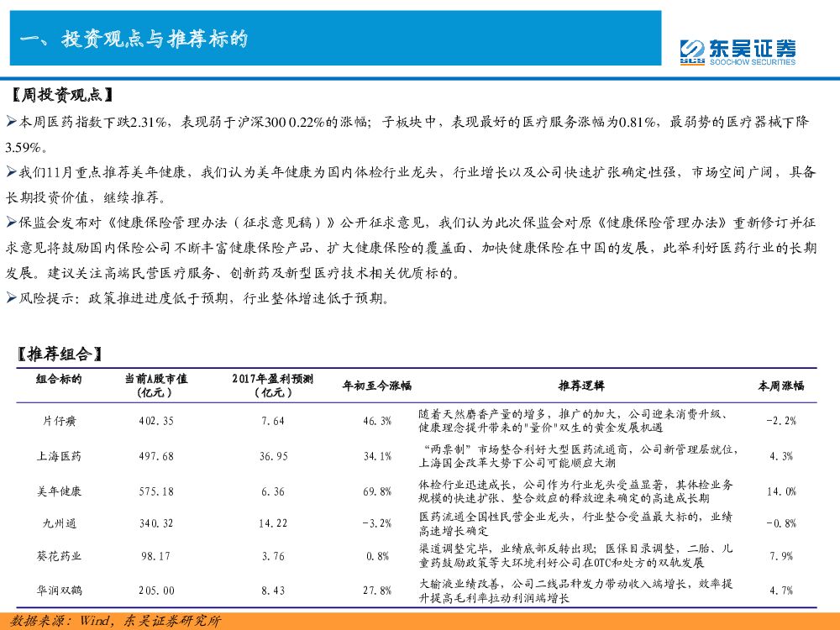Image resolution: width=840 pixels, height=630 pixels.
Task: Click the 本周涨幅 column header
Action: (781, 386)
